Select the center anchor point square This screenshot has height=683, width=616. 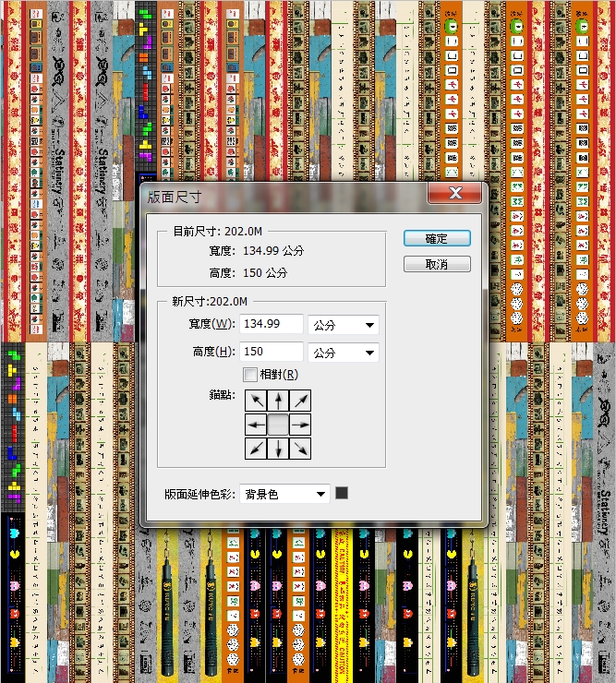tap(277, 425)
